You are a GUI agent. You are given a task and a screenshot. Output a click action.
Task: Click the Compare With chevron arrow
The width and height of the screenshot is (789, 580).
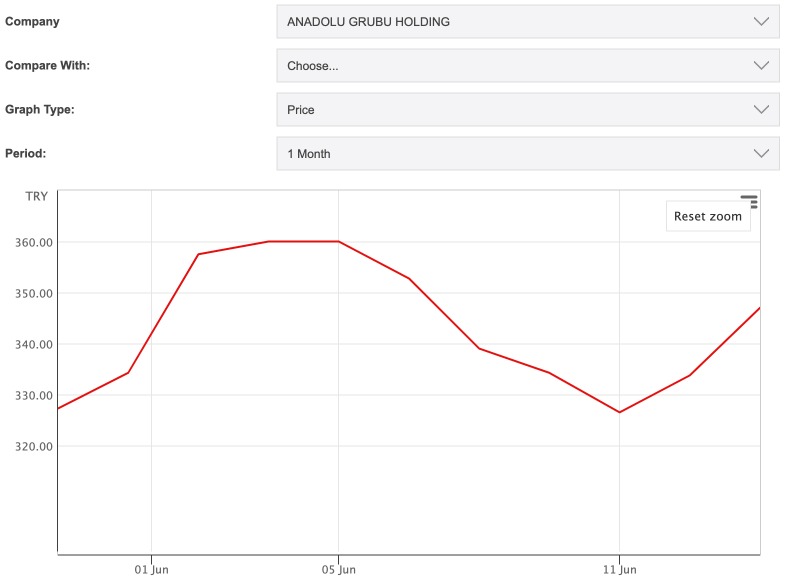tap(761, 66)
